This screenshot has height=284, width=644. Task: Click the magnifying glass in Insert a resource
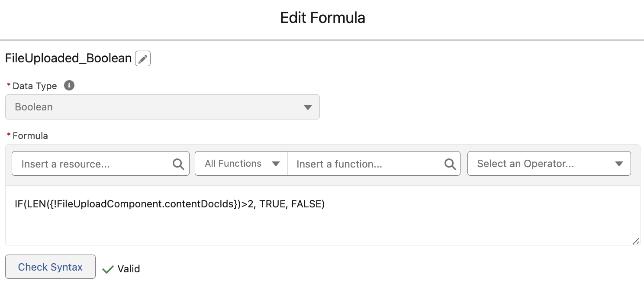[x=178, y=164]
